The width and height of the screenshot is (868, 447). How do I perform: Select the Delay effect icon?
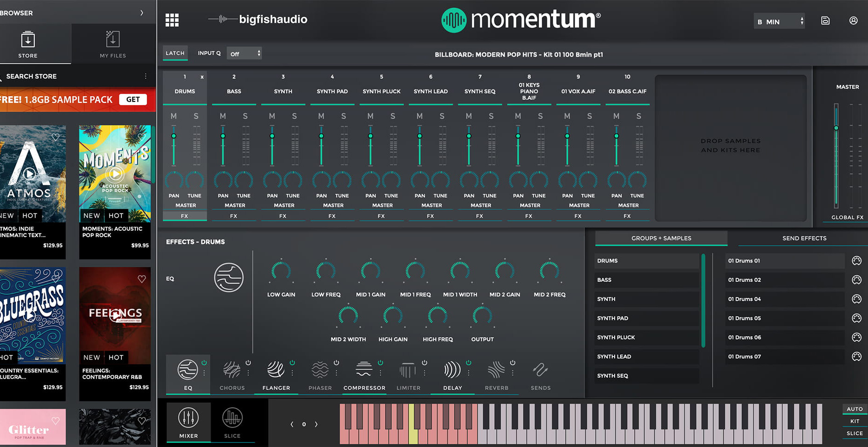tap(452, 370)
